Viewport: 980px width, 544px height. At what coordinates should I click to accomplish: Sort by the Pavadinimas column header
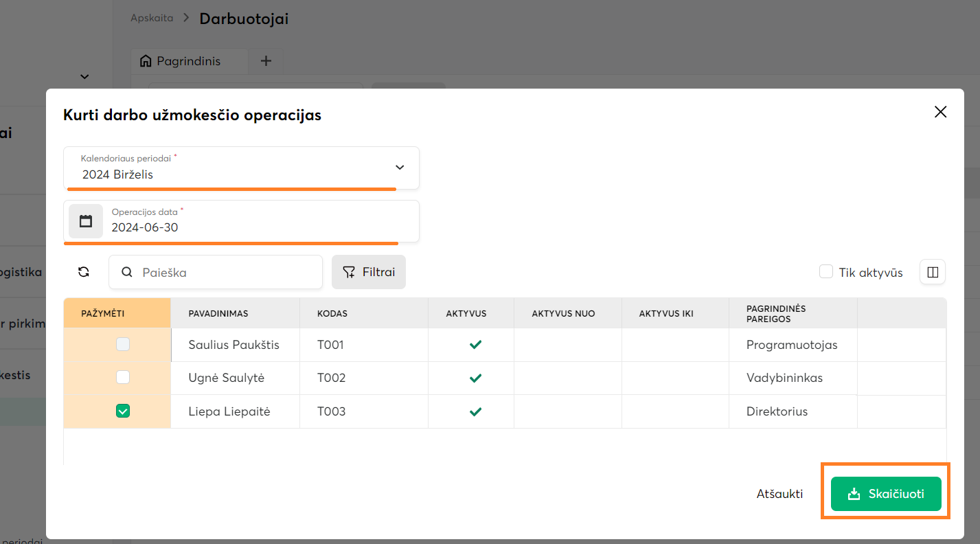(x=218, y=313)
